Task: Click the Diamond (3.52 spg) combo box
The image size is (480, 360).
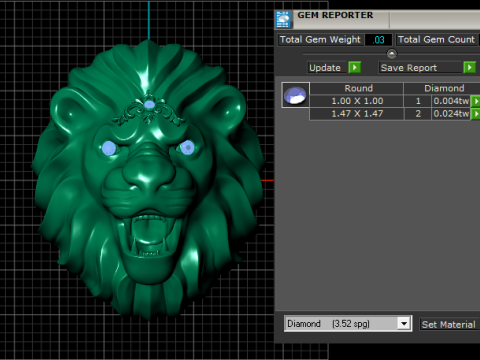Action: click(x=348, y=324)
